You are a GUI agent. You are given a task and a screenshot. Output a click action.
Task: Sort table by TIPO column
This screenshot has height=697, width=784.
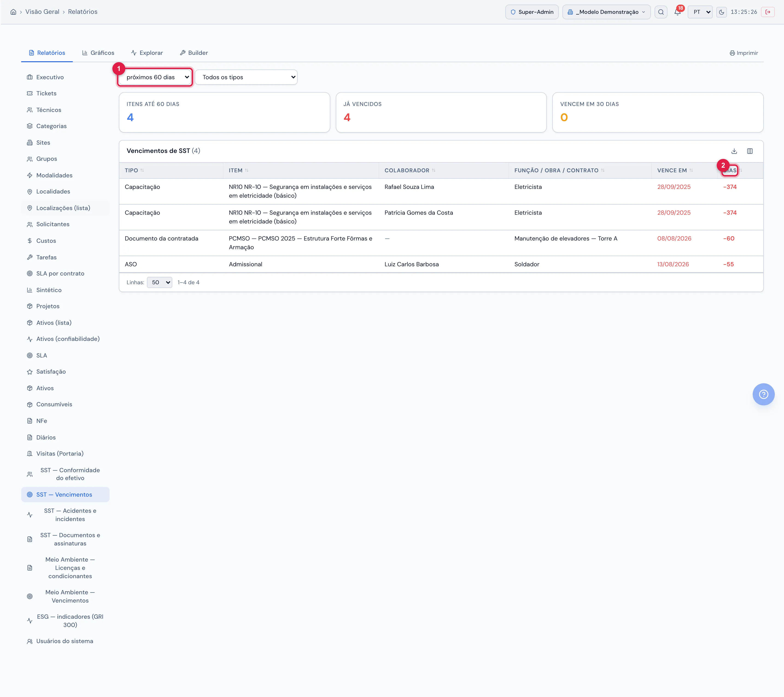134,170
